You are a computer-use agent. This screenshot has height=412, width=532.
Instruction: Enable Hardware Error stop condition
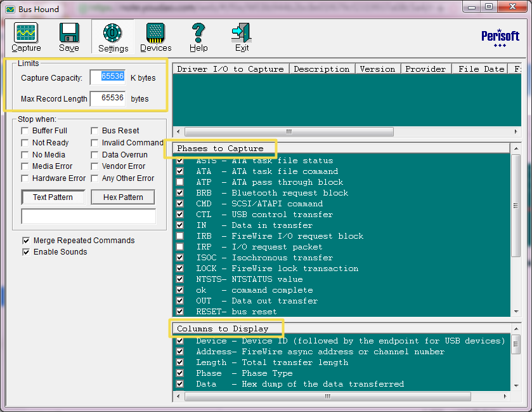25,178
